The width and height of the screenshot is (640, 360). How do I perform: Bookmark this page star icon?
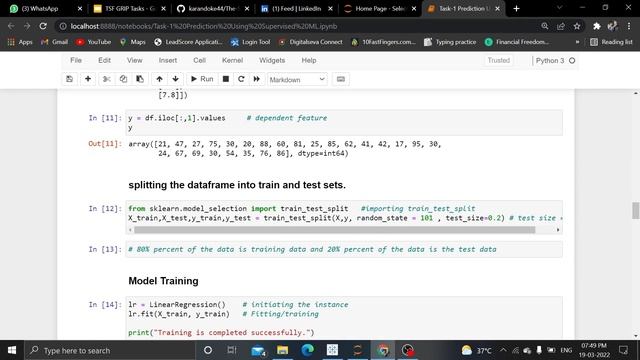[576, 26]
